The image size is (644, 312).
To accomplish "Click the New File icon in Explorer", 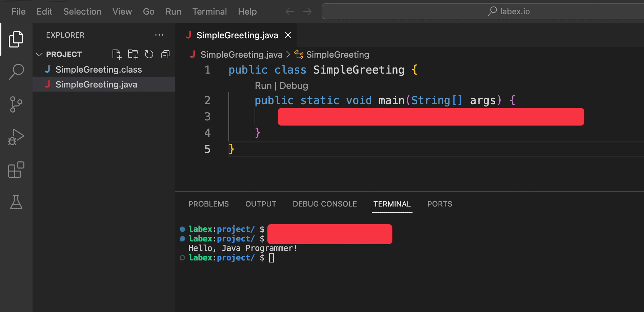I will [117, 54].
